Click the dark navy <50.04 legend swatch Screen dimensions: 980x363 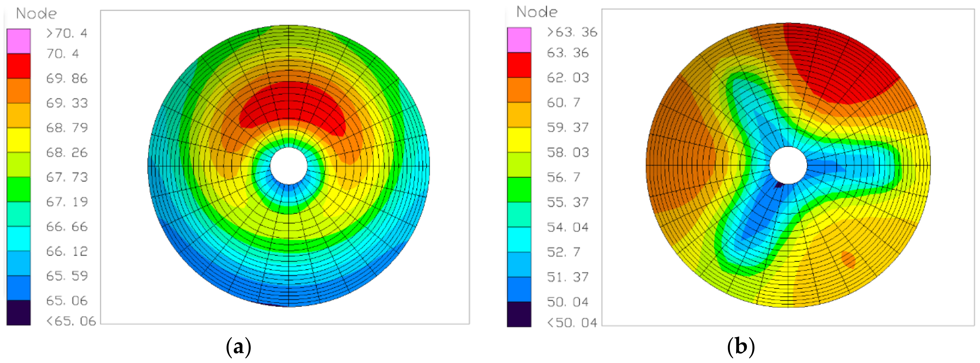tap(519, 314)
